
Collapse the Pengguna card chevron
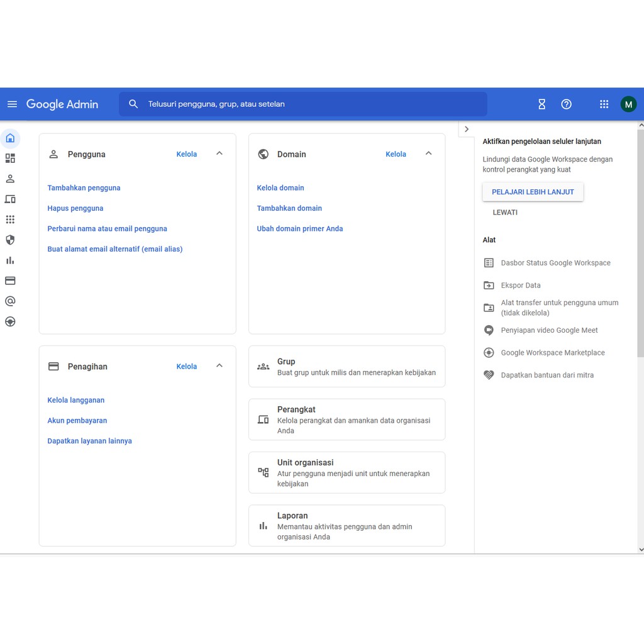pos(219,153)
